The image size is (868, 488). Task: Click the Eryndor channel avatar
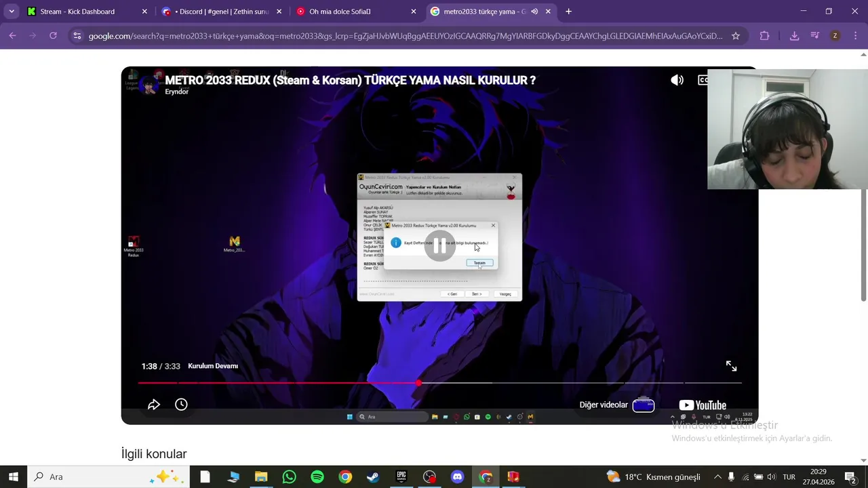tap(149, 85)
